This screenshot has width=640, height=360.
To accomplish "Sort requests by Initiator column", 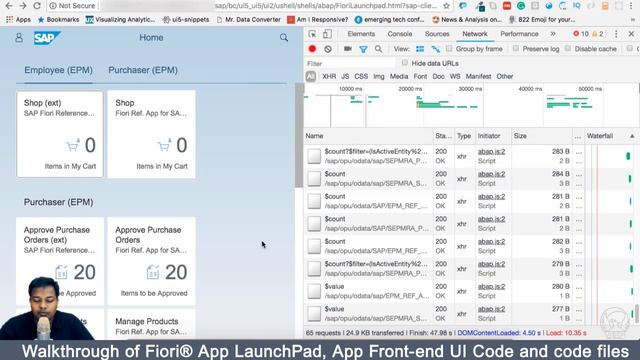I will (x=493, y=136).
